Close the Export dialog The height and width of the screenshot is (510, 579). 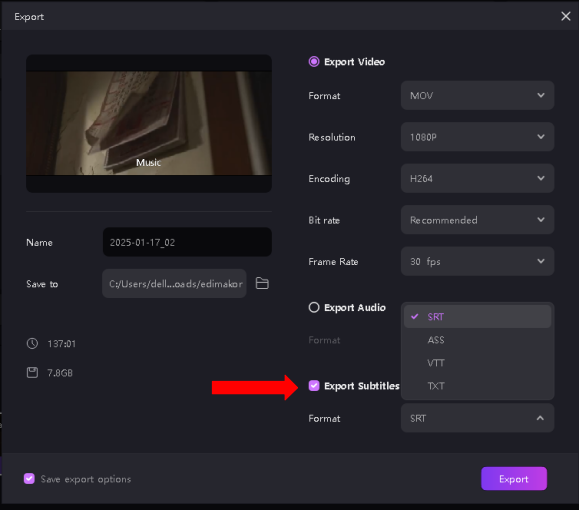565,16
